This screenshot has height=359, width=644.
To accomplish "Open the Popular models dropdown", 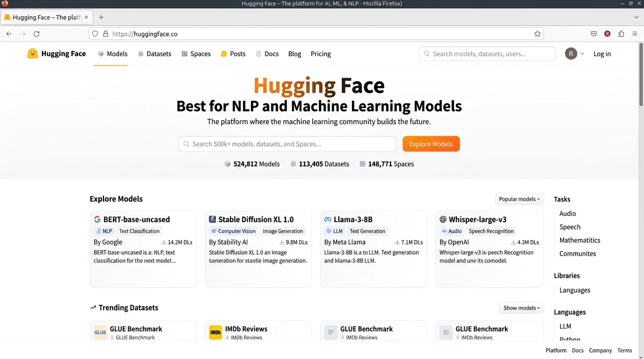I will [520, 199].
